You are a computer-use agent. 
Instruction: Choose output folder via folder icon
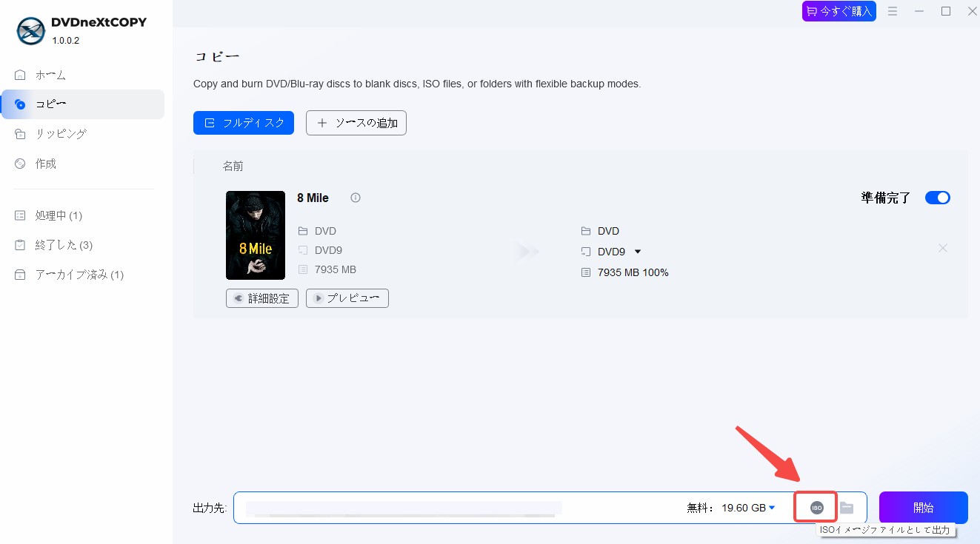tap(847, 508)
